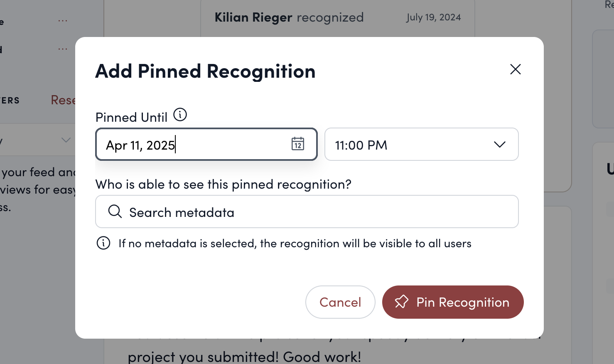Click the magnifier icon in metadata search
This screenshot has height=364, width=614.
click(115, 212)
